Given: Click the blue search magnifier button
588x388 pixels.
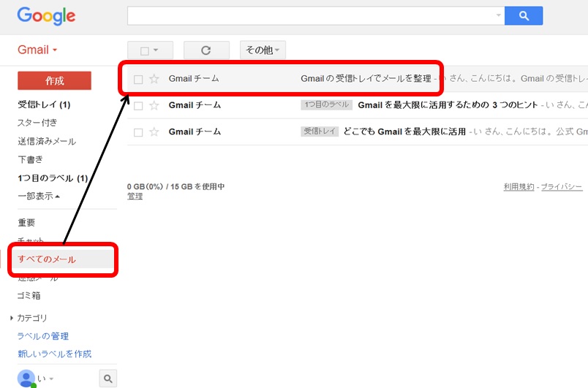Looking at the screenshot, I should pos(524,16).
